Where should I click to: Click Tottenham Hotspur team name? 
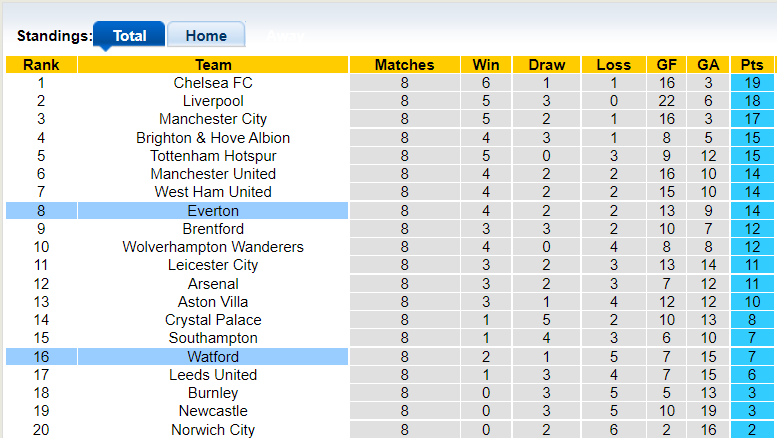tap(213, 156)
